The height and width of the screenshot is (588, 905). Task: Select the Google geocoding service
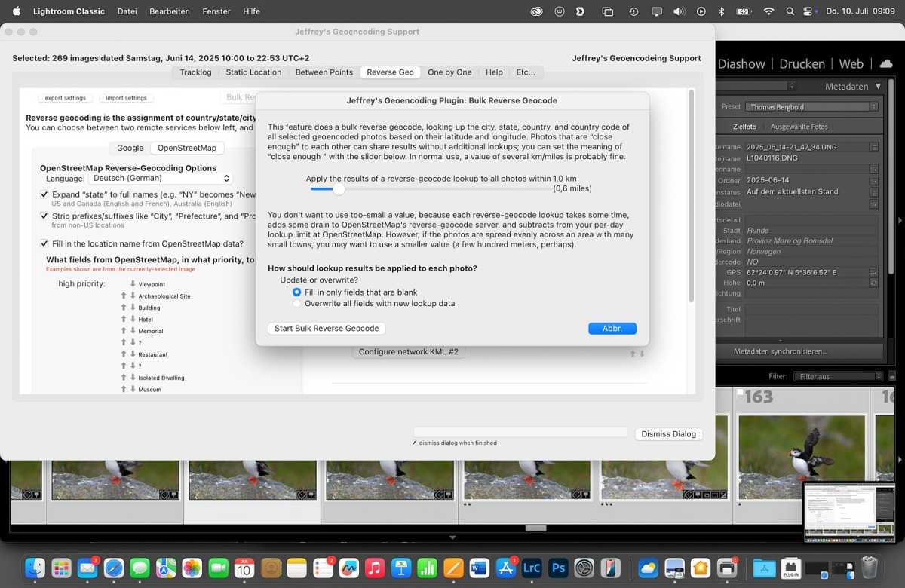click(x=130, y=148)
